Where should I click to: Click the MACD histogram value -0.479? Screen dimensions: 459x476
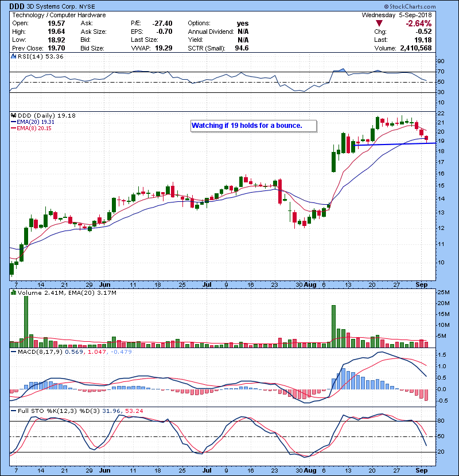tap(121, 352)
